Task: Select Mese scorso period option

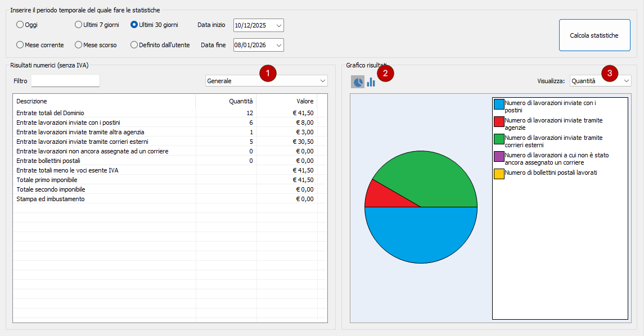Action: click(x=79, y=45)
